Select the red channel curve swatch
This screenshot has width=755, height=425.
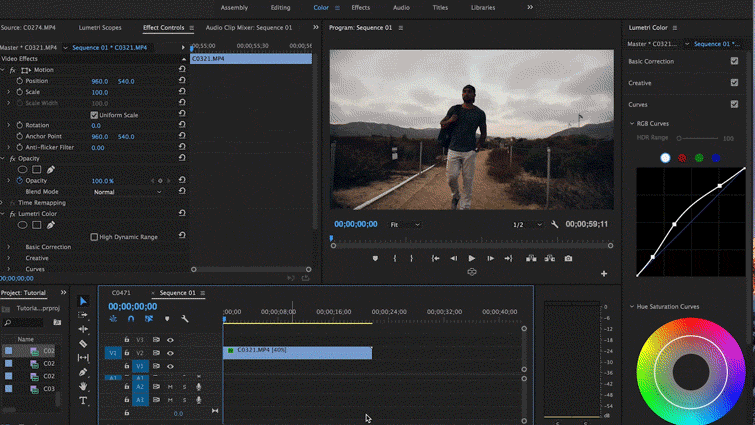[682, 158]
